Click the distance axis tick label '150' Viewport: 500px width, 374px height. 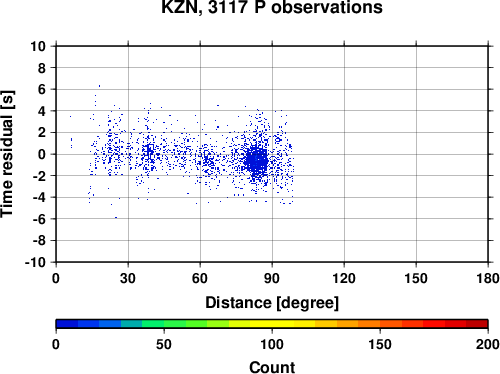(416, 278)
